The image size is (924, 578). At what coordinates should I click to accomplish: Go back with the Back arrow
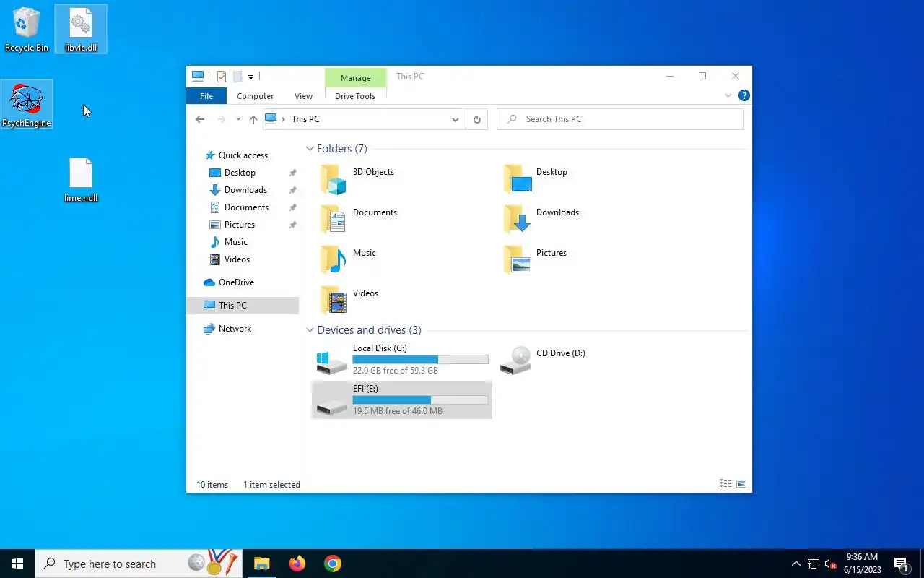(x=200, y=119)
